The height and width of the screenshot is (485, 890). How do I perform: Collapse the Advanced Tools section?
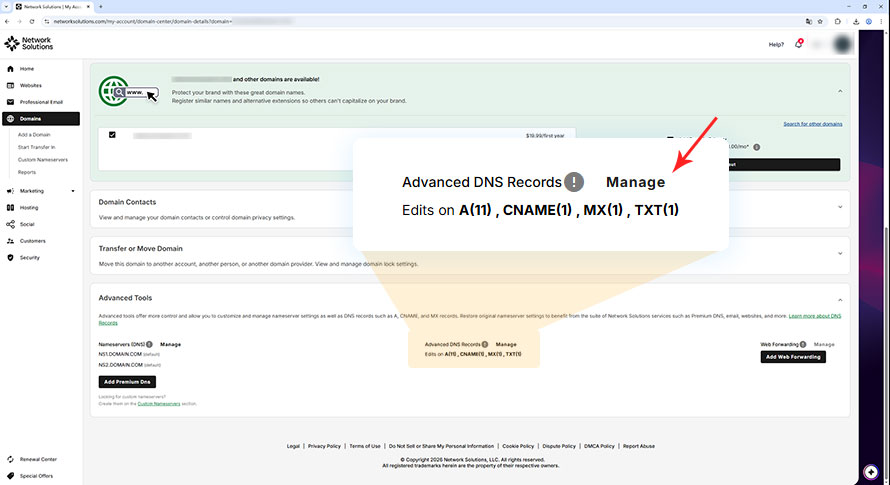coord(840,300)
